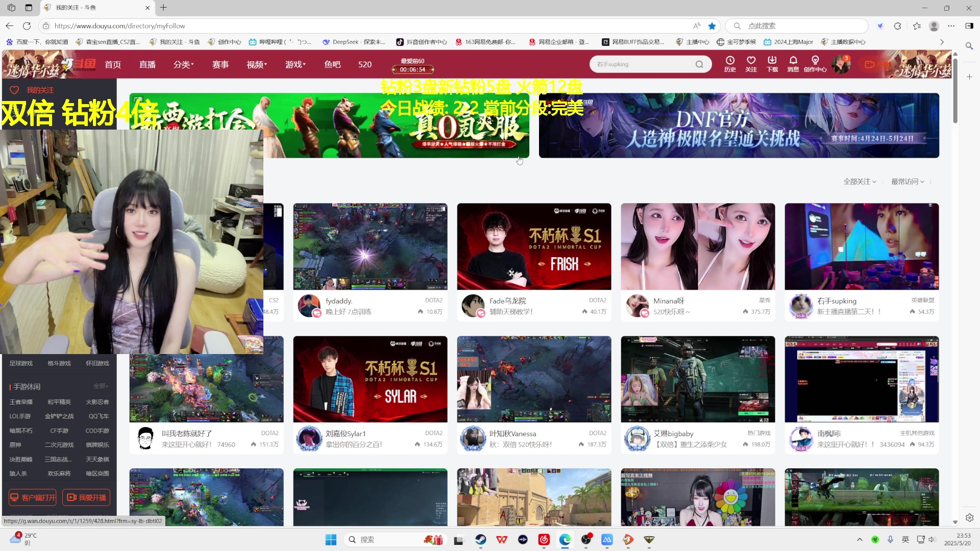Click the 点此搜索 browser search box

coord(797,26)
